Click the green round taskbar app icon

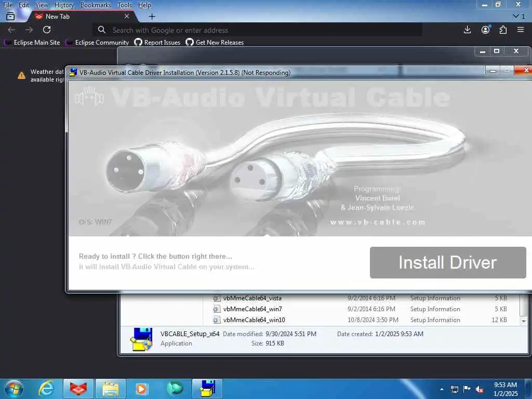click(175, 389)
